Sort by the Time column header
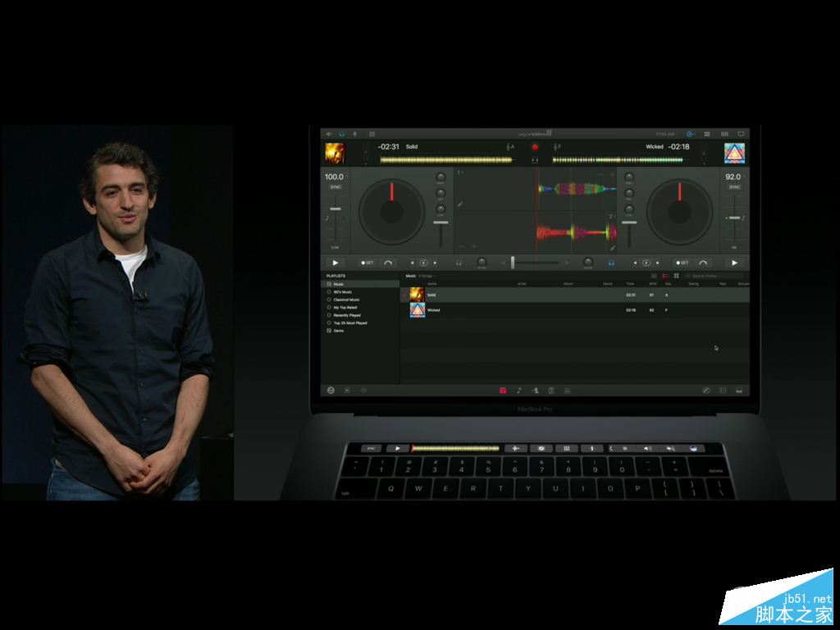This screenshot has width=840, height=630. [631, 284]
